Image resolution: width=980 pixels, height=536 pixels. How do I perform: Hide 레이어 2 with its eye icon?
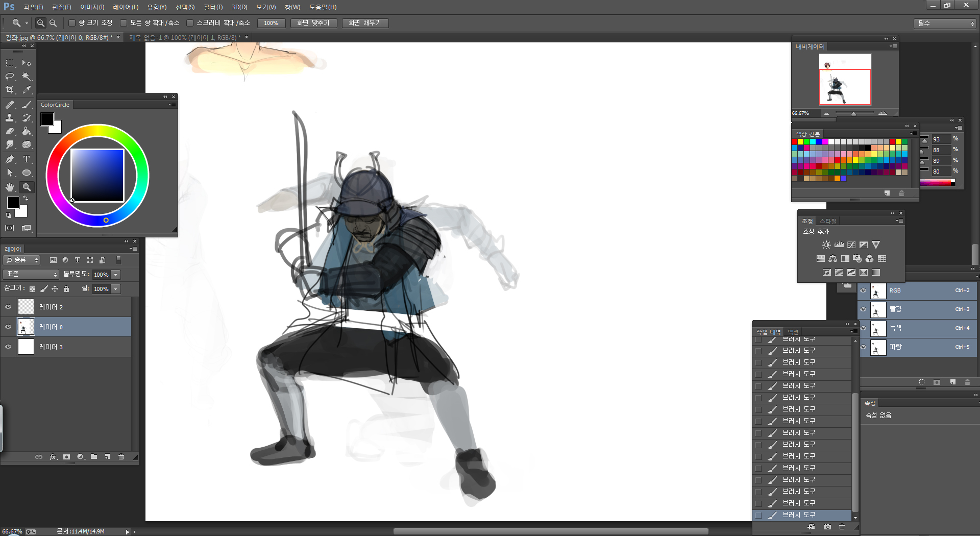pos(8,307)
